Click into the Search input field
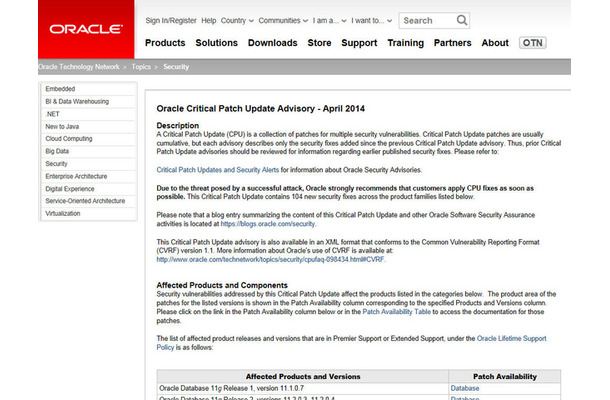 tap(427, 20)
